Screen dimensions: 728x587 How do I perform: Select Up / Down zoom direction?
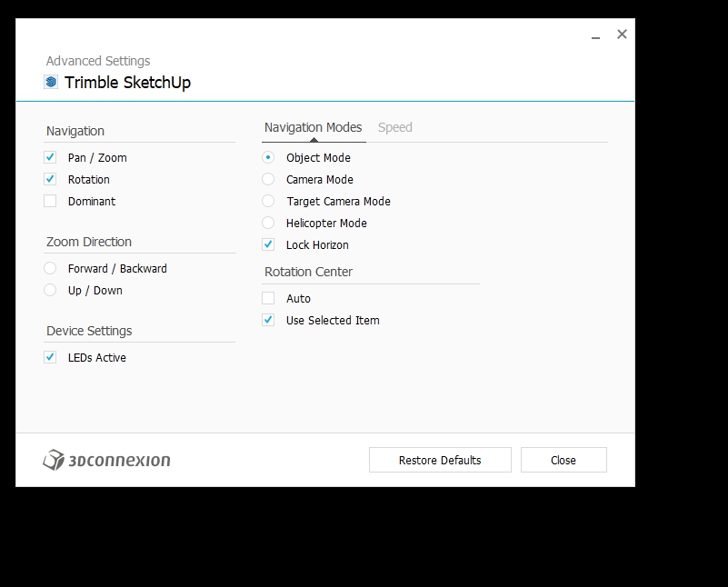tap(50, 290)
